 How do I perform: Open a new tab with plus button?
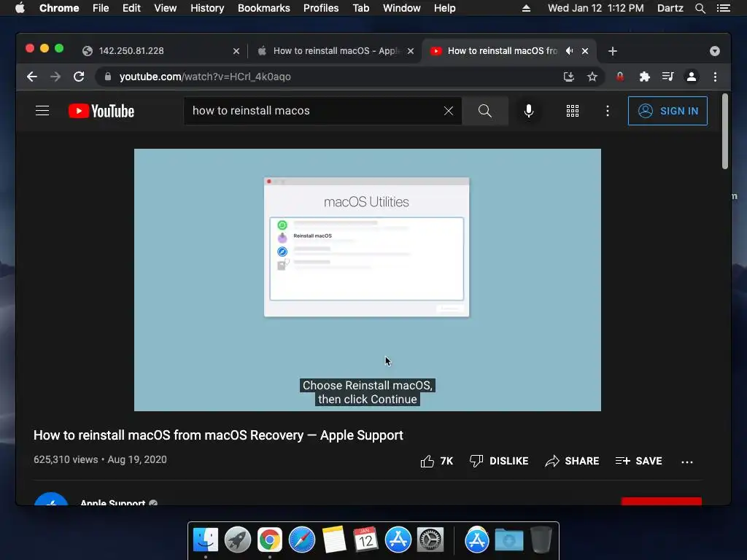click(613, 51)
